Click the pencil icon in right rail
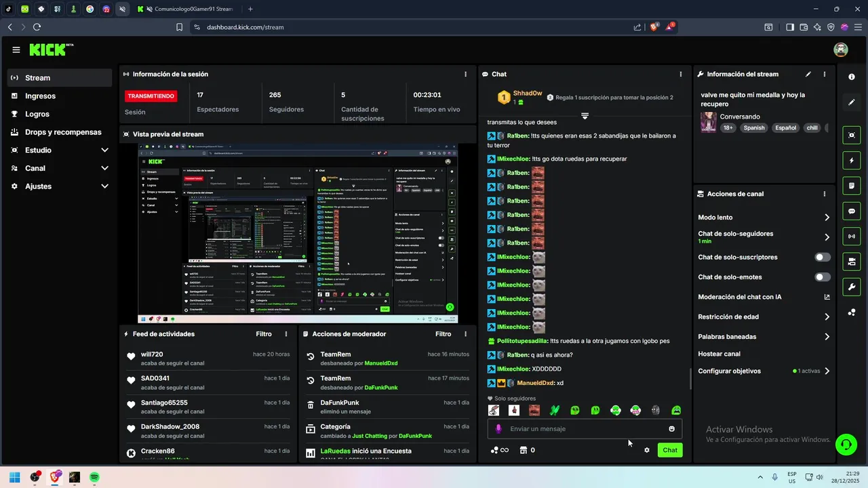868x488 pixels. click(852, 102)
